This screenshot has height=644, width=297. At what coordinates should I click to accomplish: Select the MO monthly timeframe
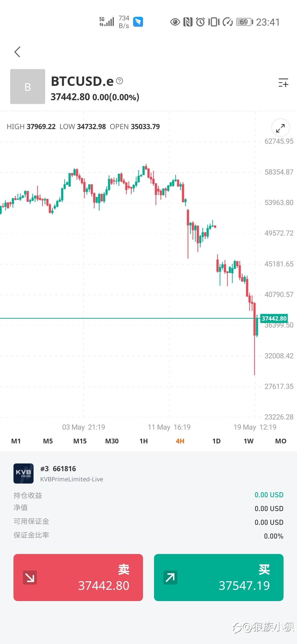(x=280, y=441)
